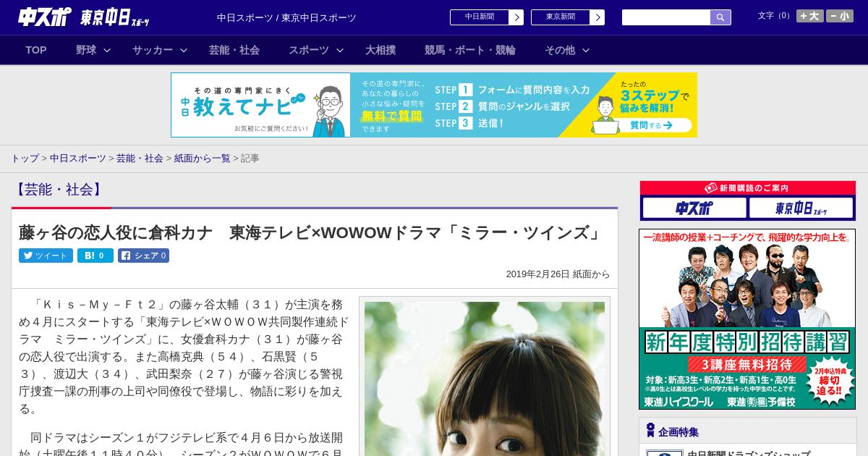Share article with Twitter ツイート button

click(46, 256)
